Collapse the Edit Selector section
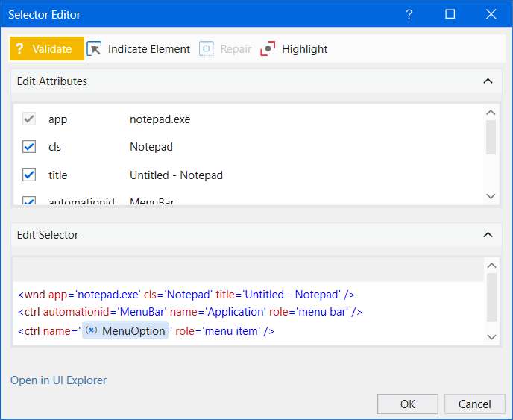 click(488, 235)
